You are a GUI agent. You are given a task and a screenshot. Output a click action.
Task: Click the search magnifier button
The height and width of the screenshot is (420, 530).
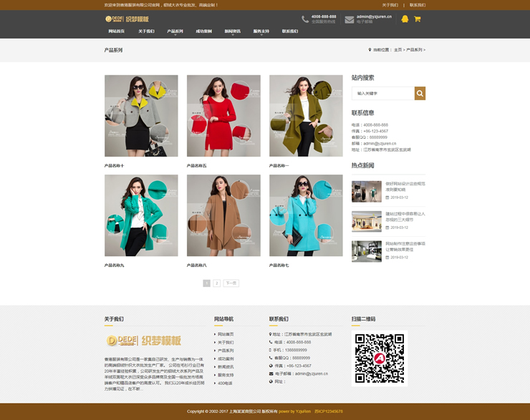(x=420, y=93)
